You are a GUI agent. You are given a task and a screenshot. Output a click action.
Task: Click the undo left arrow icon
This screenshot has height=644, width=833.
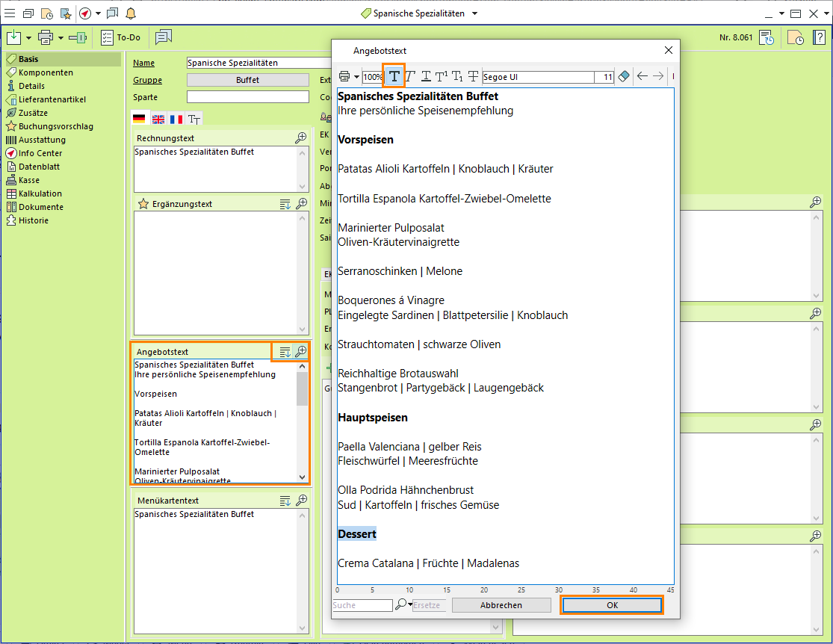642,76
